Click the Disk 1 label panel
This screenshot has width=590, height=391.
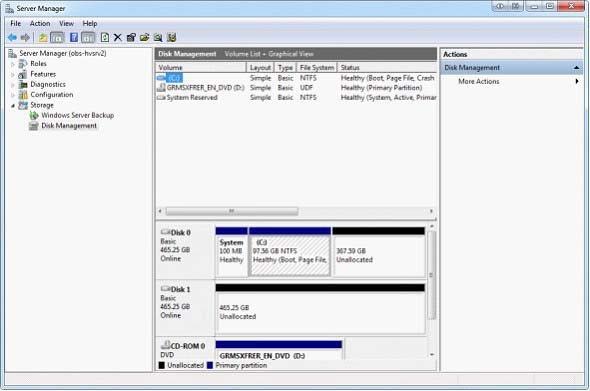coord(185,308)
